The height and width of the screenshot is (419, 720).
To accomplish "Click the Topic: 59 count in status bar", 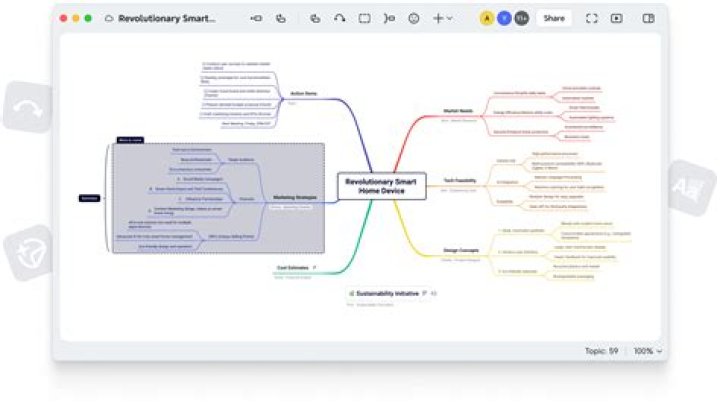I will [600, 351].
